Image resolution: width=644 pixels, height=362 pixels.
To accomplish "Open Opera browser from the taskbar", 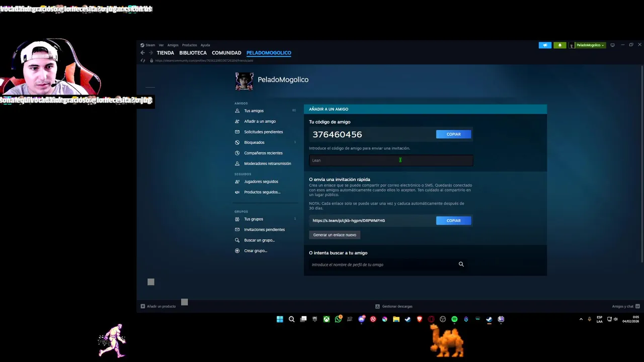I will (431, 319).
